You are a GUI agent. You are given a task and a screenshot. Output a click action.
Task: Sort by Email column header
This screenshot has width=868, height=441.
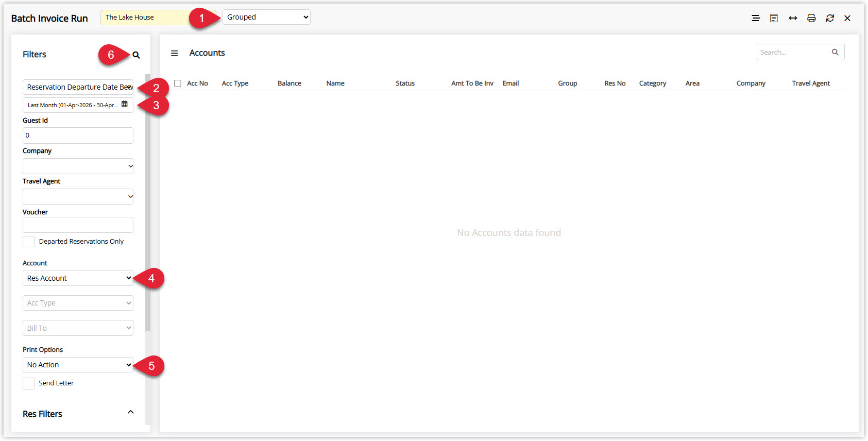(510, 83)
